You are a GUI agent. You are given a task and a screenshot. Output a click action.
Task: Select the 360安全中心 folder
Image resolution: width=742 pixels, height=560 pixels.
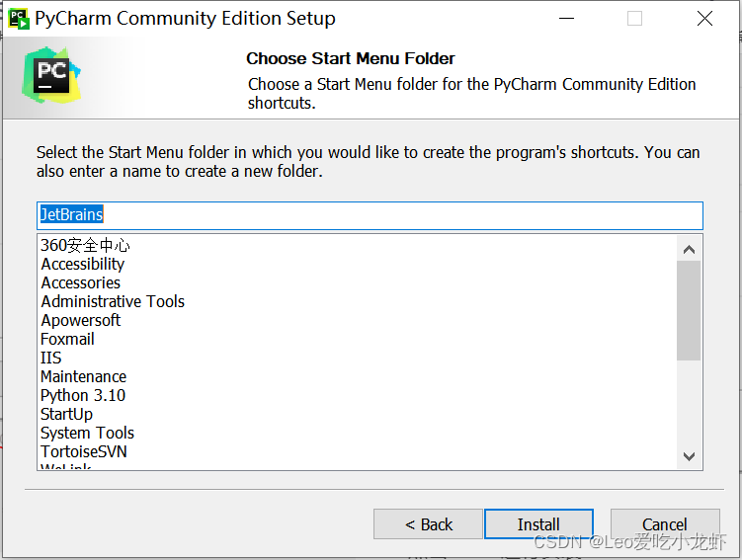[85, 245]
